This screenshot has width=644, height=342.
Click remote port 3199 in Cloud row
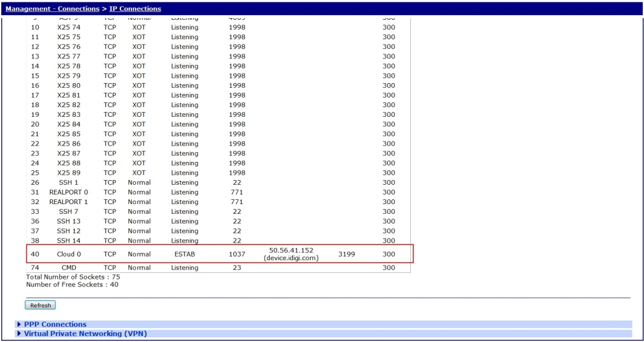(x=346, y=255)
